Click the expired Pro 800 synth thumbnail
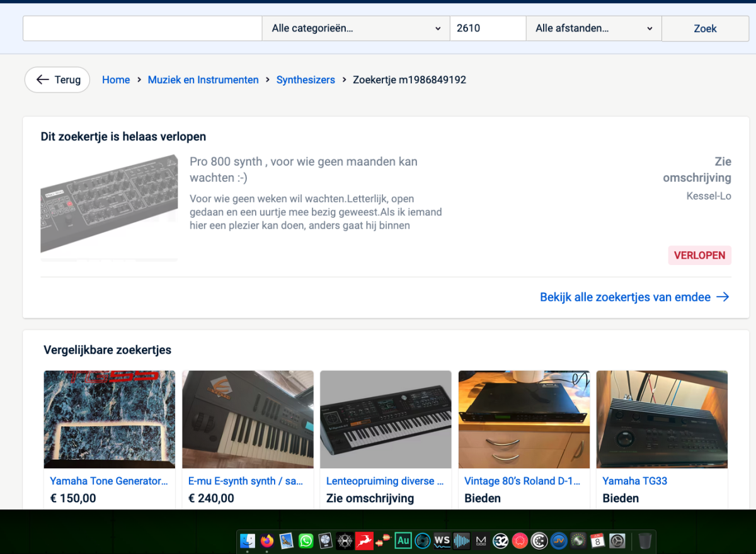756x554 pixels. (x=109, y=208)
